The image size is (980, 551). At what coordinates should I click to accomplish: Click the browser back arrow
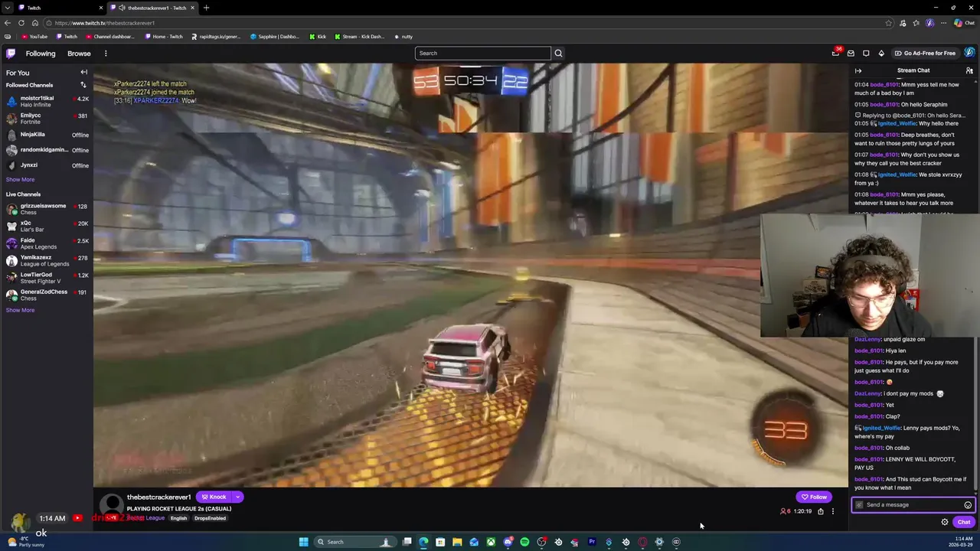tap(8, 23)
